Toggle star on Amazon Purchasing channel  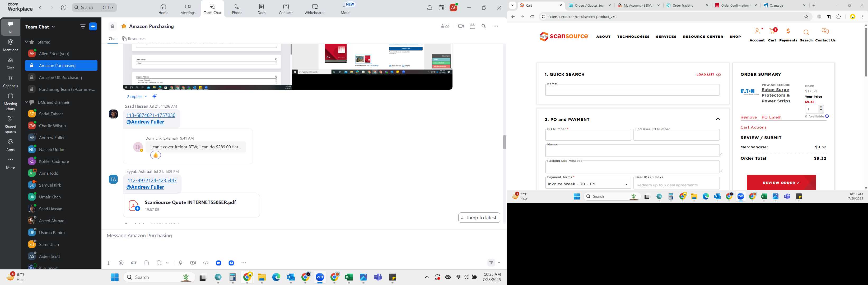coord(124,26)
